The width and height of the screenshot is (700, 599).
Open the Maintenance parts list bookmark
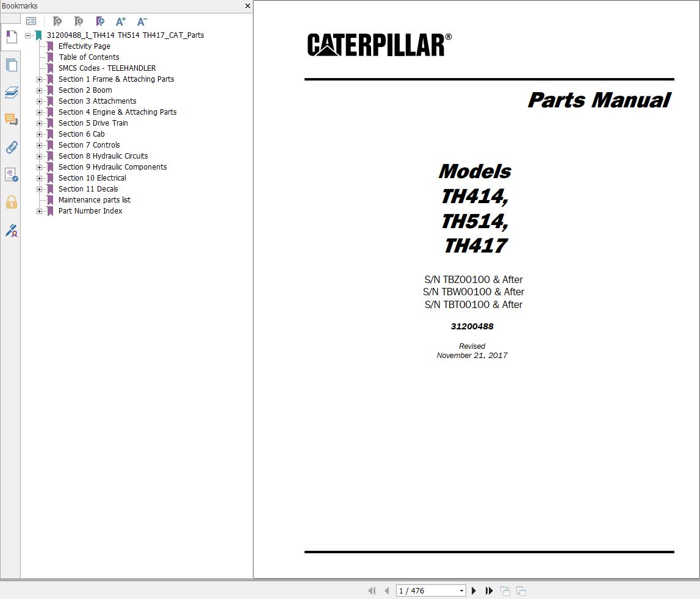click(x=95, y=199)
